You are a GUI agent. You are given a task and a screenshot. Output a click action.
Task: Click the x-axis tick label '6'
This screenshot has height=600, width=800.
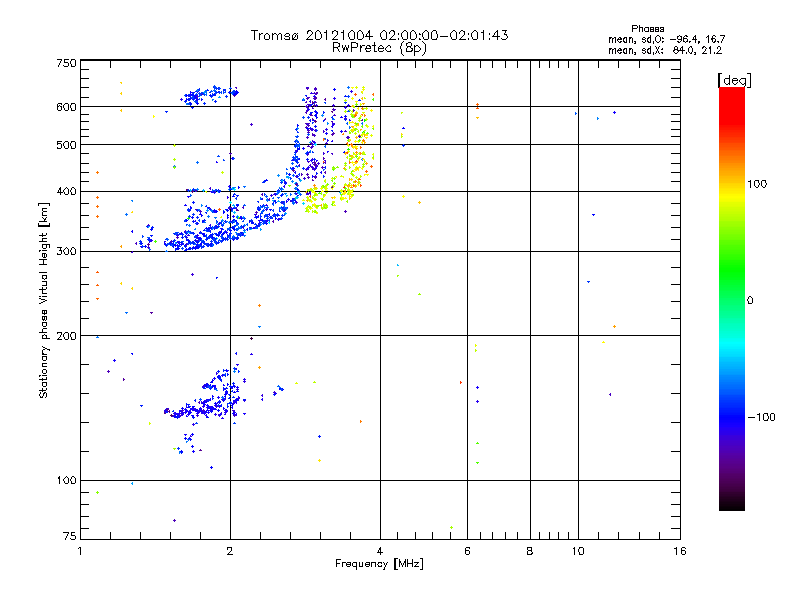coord(467,551)
